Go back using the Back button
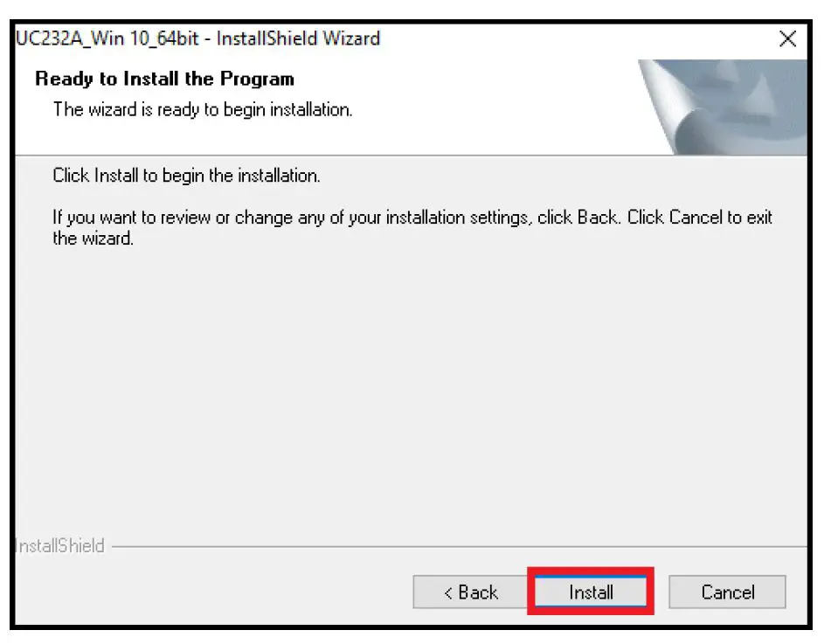The image size is (838, 644). 470,592
